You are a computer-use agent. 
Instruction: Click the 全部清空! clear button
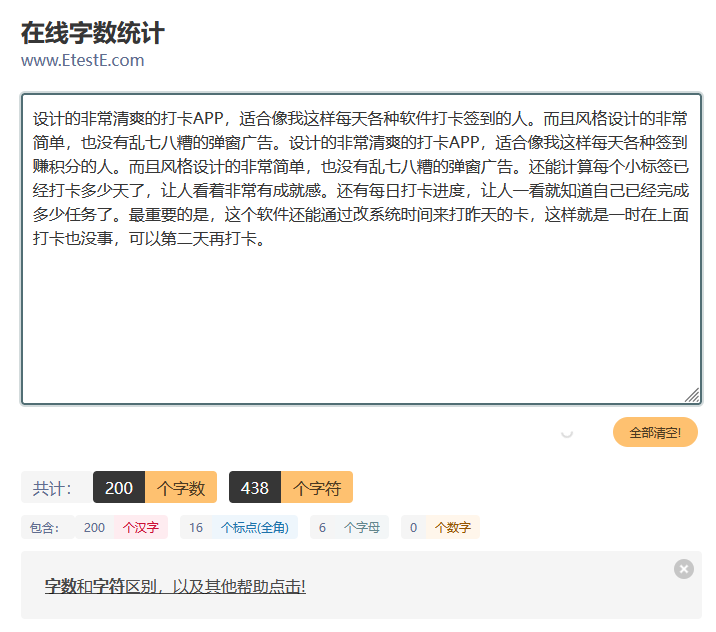point(655,432)
